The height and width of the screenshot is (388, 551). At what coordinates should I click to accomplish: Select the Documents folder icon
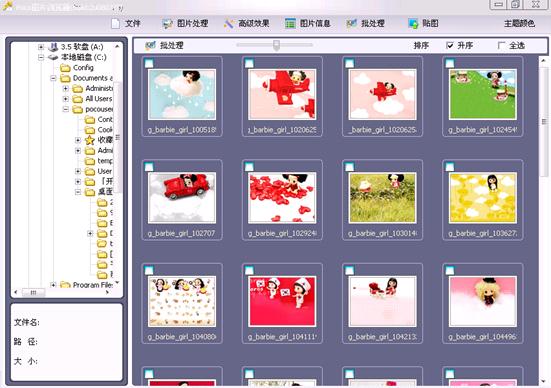(65, 78)
